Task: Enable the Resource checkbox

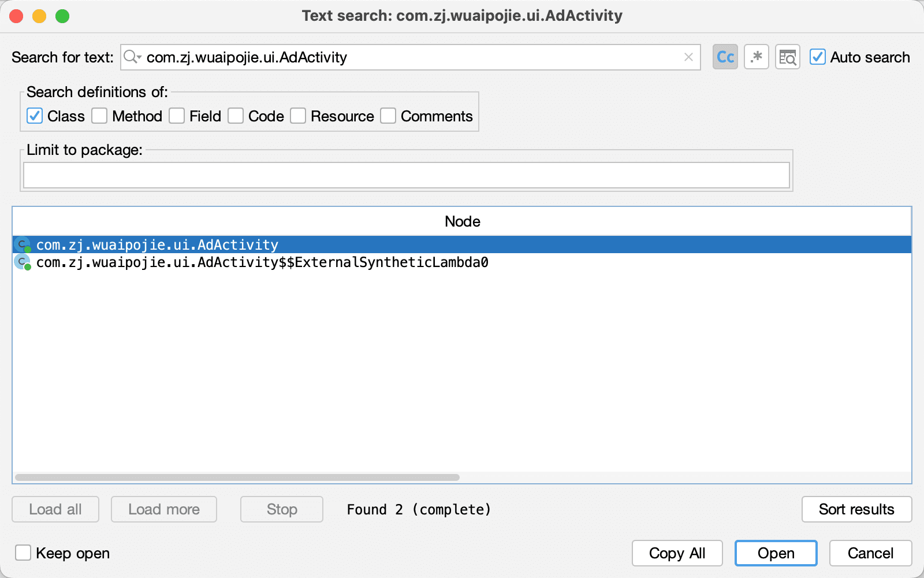Action: [298, 116]
